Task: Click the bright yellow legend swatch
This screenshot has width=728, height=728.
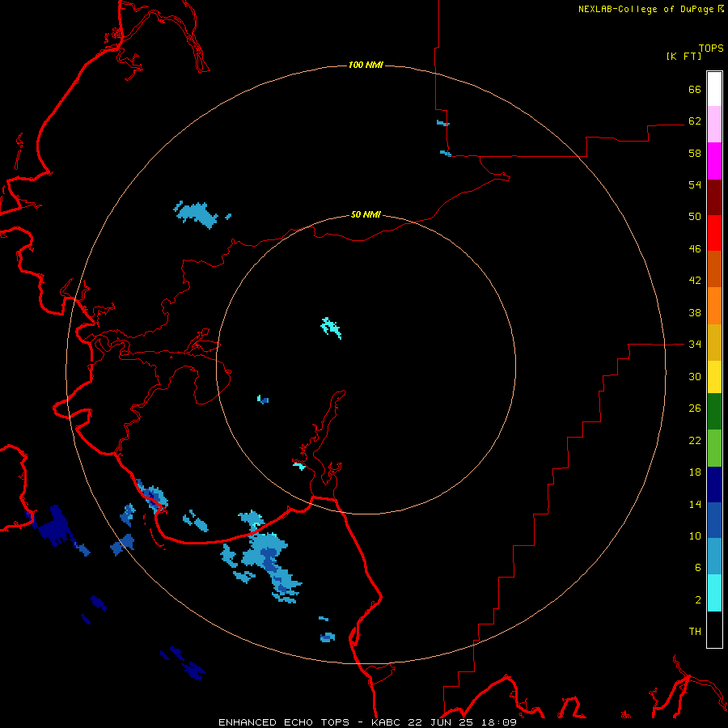Action: pos(714,377)
